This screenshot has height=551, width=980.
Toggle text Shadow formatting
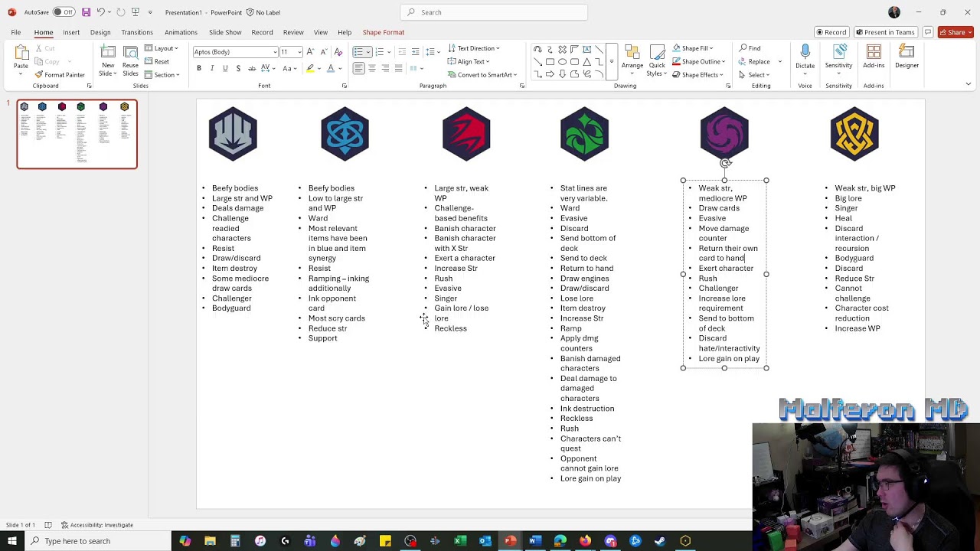pos(238,68)
